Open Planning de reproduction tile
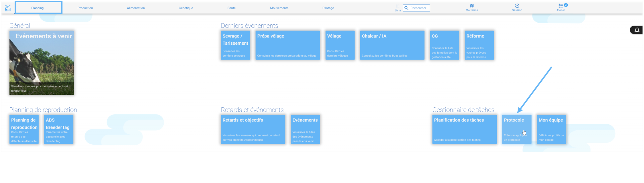 click(24, 129)
